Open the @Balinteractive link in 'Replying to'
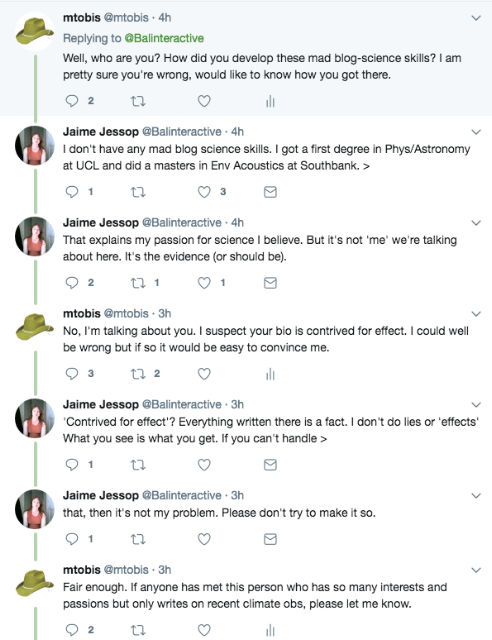Screen dimensions: 492x640 (164, 38)
